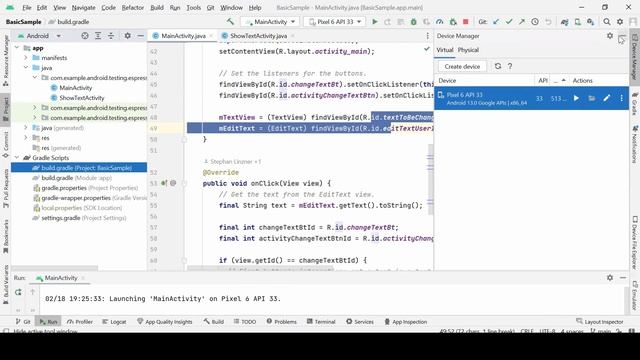
Task: Open IDE settings gear in main toolbar
Action: click(620, 22)
